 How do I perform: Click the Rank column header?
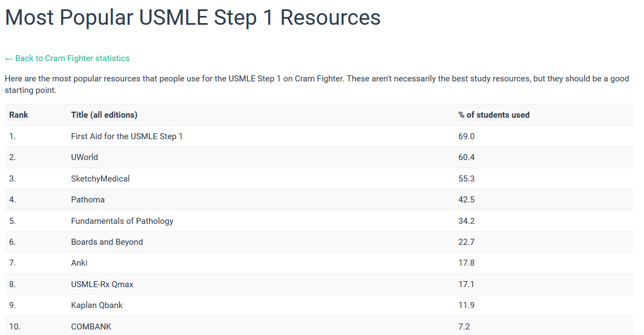coord(19,115)
